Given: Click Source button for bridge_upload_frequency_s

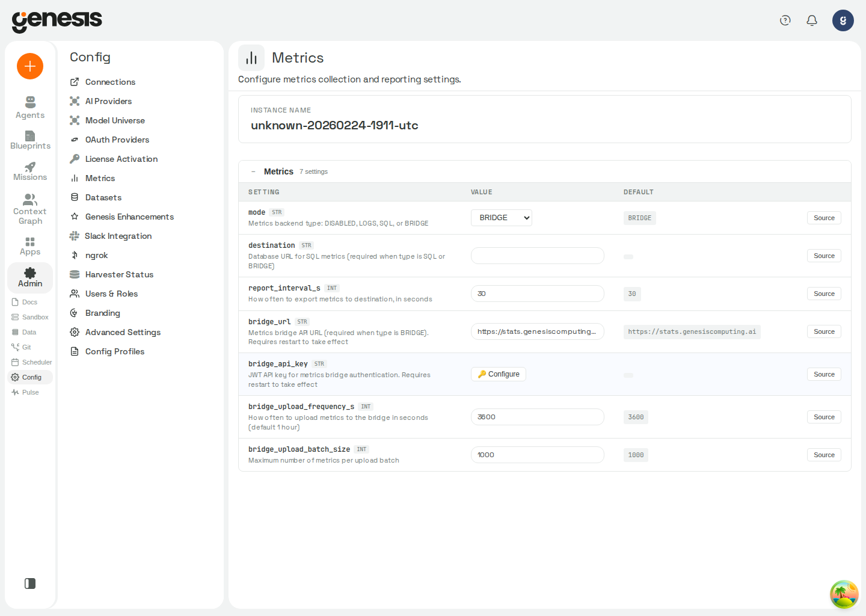Looking at the screenshot, I should point(824,417).
